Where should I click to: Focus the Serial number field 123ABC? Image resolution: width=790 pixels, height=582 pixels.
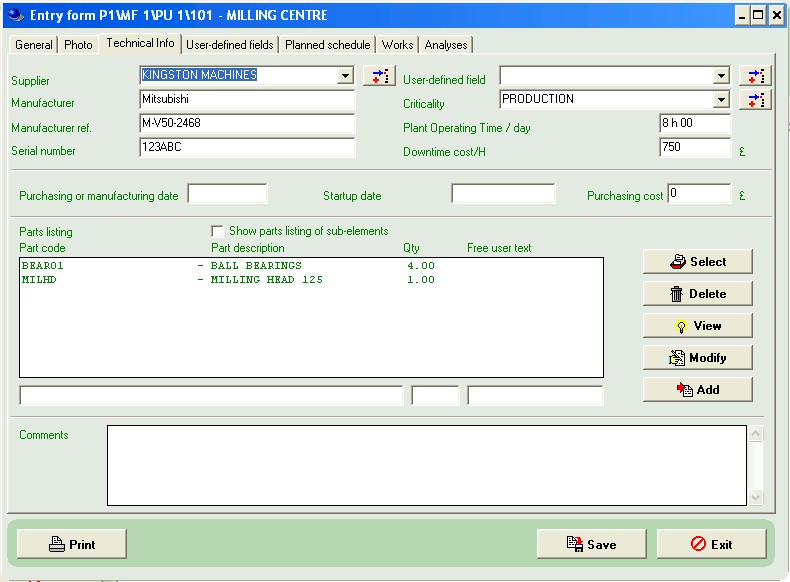[247, 147]
